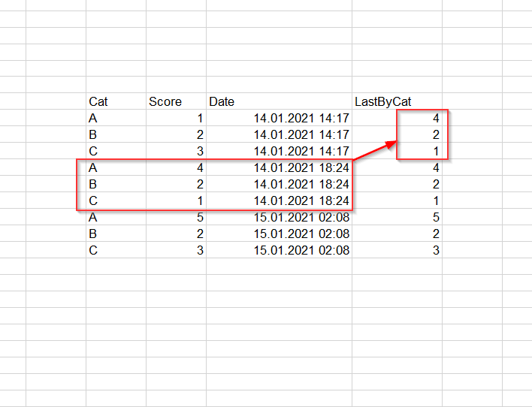The height and width of the screenshot is (407, 532).
Task: Click date 14.01.2021 14:17 in row C
Action: (x=279, y=151)
